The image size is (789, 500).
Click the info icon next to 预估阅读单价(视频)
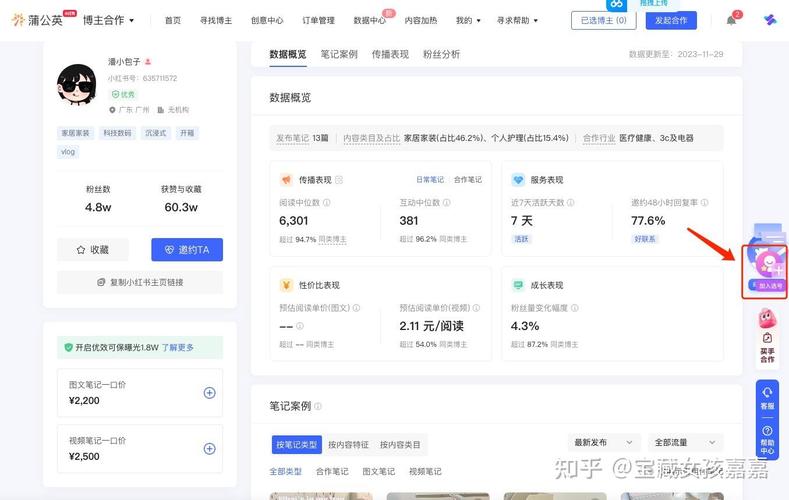tap(476, 308)
